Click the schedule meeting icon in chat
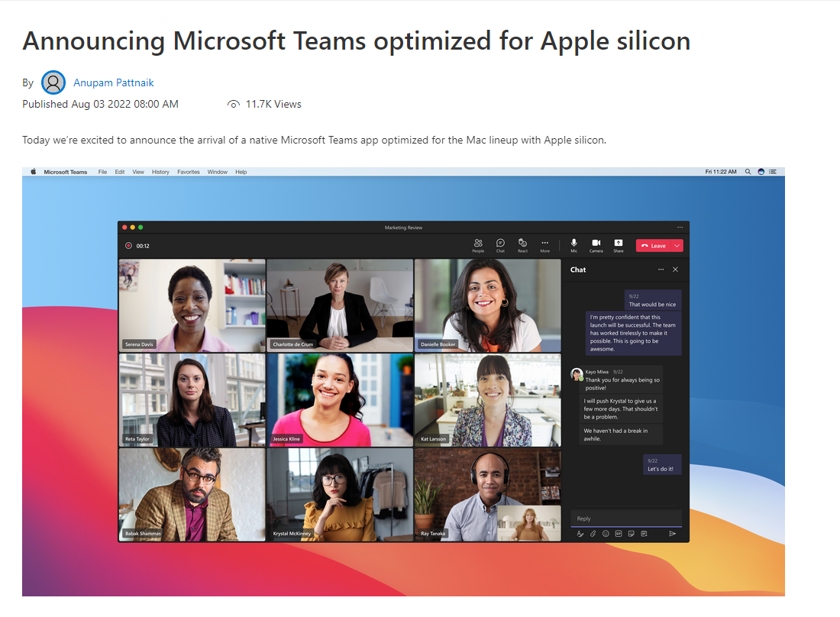Image resolution: width=840 pixels, height=617 pixels. [x=644, y=534]
